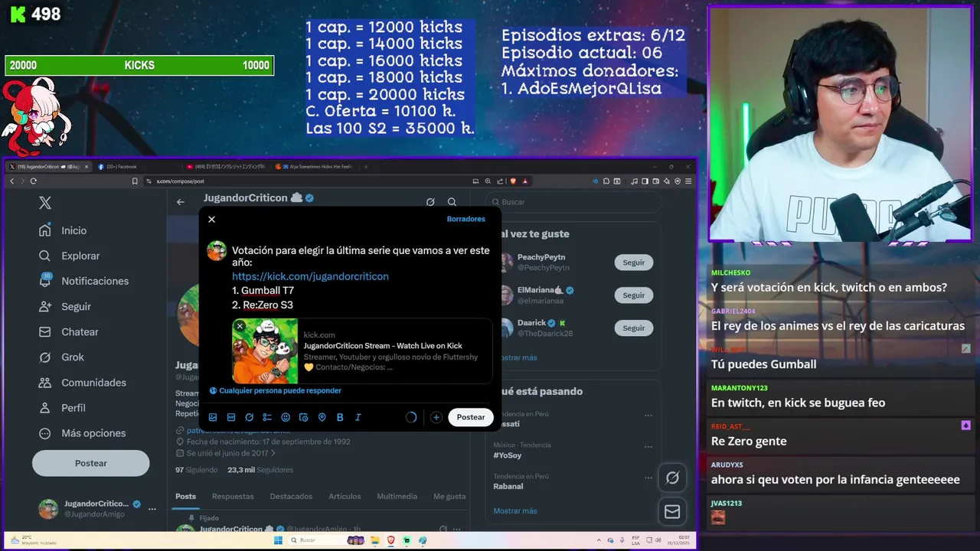
Task: Expand Más opciones in the sidebar
Action: click(83, 432)
